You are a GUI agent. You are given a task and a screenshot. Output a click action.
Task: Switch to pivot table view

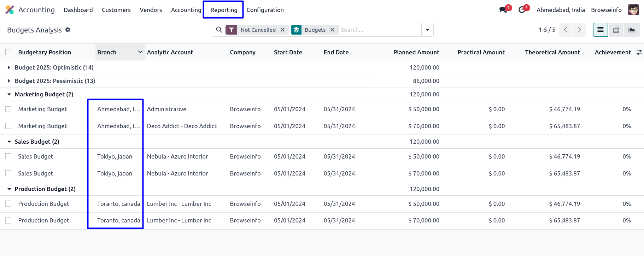click(x=616, y=30)
